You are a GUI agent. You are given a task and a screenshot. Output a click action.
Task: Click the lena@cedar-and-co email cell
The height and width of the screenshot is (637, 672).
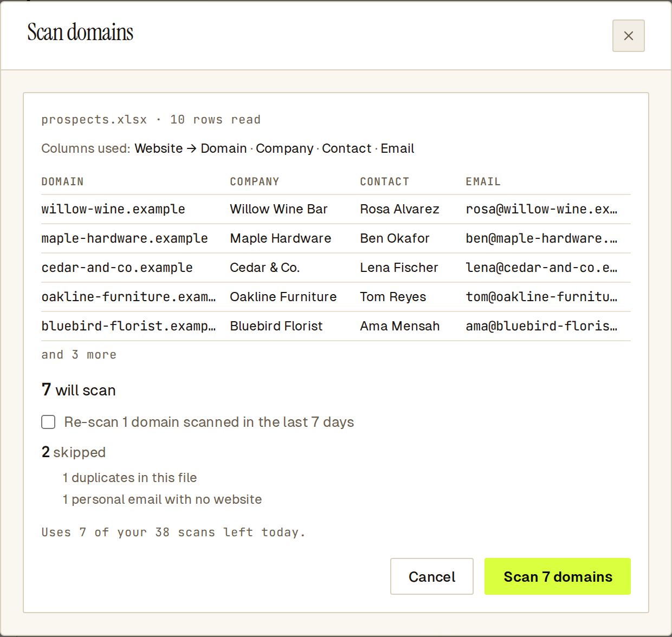coord(541,268)
